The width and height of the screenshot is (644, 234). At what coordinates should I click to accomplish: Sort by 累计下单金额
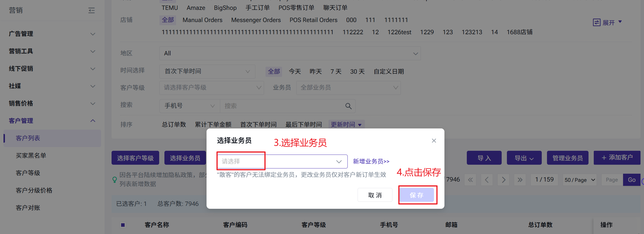pos(213,125)
